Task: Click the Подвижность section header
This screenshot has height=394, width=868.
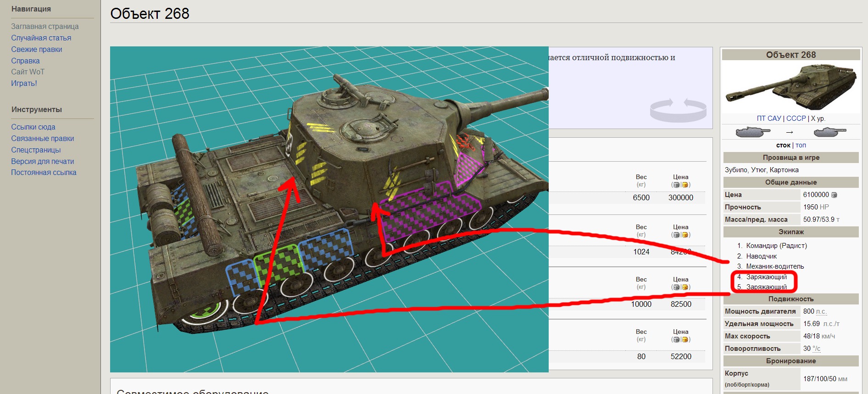Action: [791, 299]
